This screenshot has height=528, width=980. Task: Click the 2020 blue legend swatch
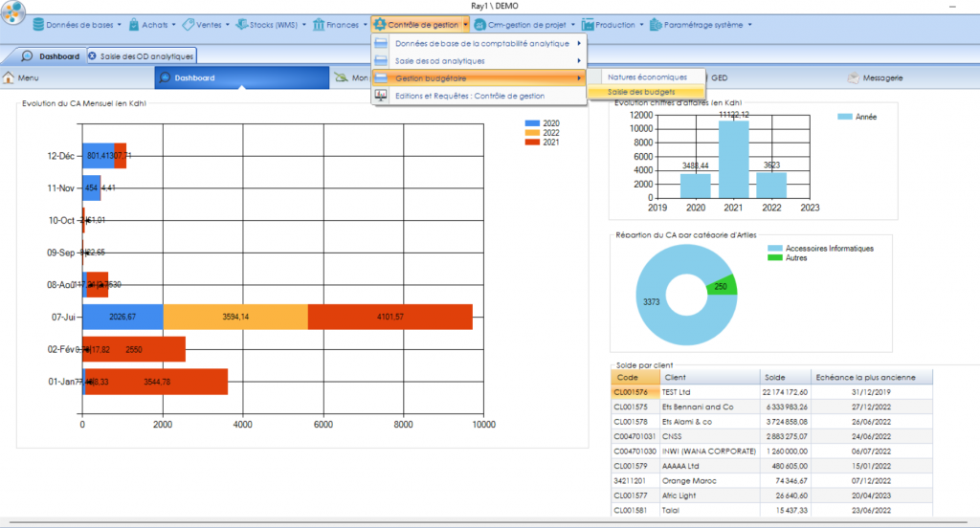[x=532, y=123]
